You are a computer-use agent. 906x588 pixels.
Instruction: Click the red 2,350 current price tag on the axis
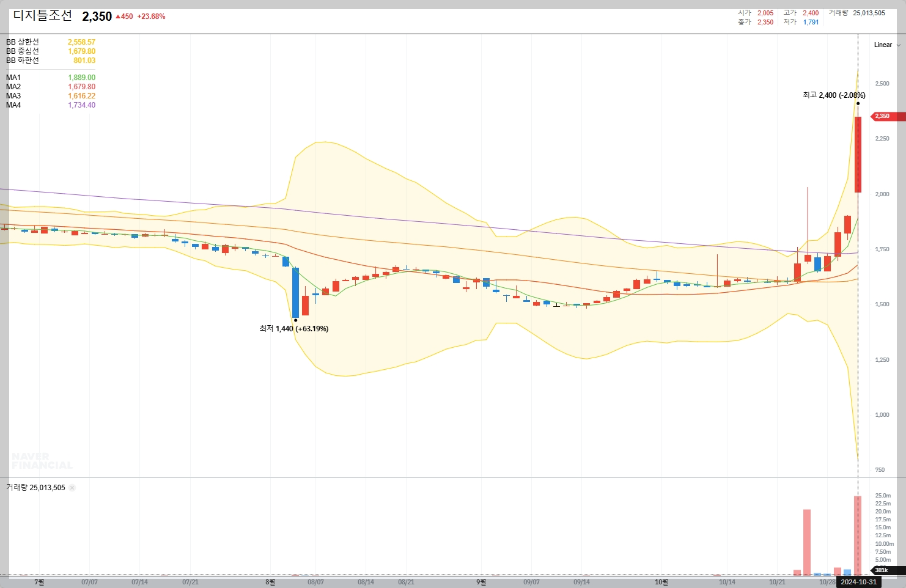click(x=888, y=116)
